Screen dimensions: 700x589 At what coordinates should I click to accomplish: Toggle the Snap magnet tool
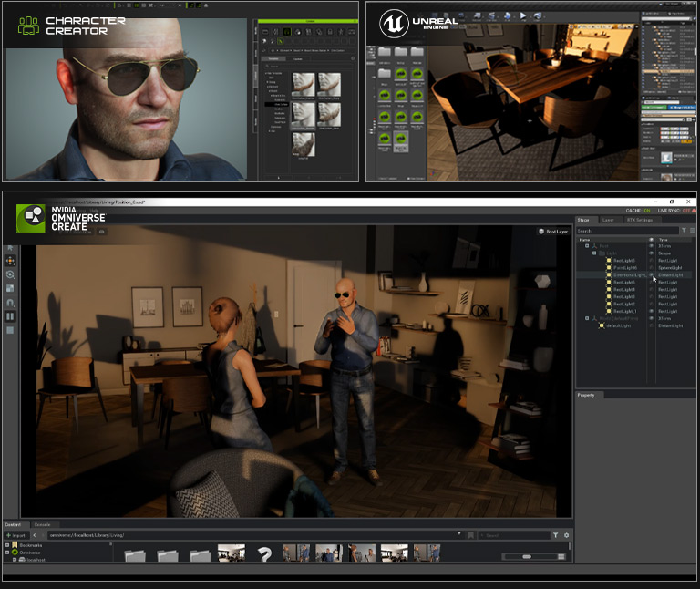[10, 302]
